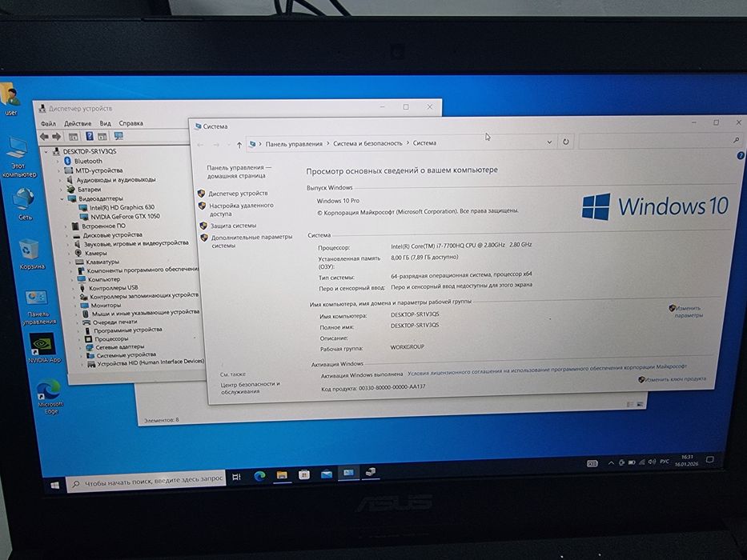
Task: Click the up arrow in Система address bar
Action: [x=239, y=145]
